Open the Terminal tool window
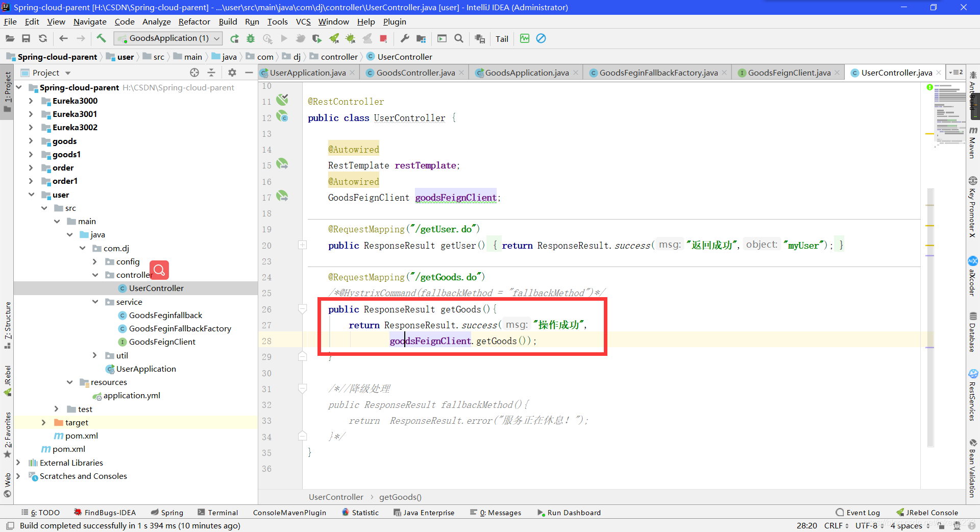Image resolution: width=980 pixels, height=532 pixels. tap(218, 513)
